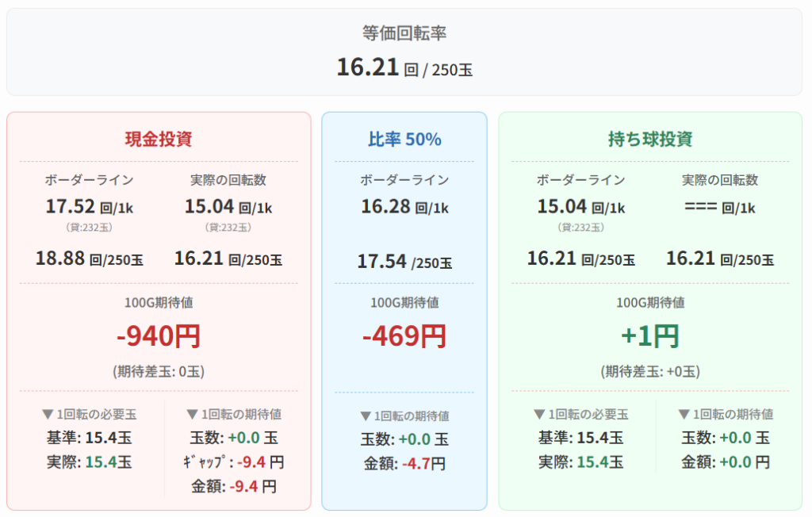Click the 等価回転率 header title
This screenshot has width=812, height=517.
coord(404,33)
